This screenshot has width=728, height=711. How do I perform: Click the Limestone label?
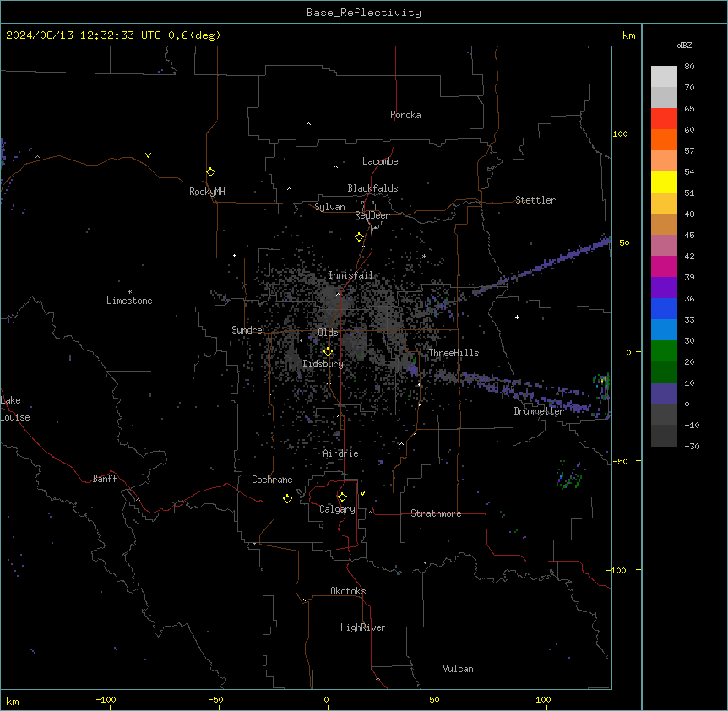pyautogui.click(x=129, y=301)
